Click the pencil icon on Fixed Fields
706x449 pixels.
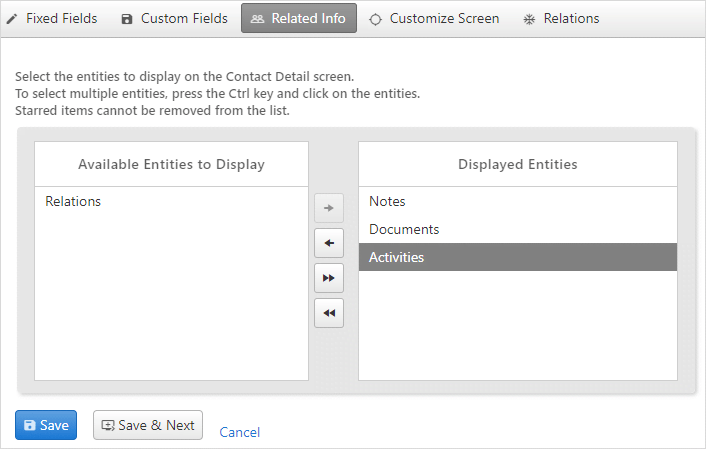[12, 19]
